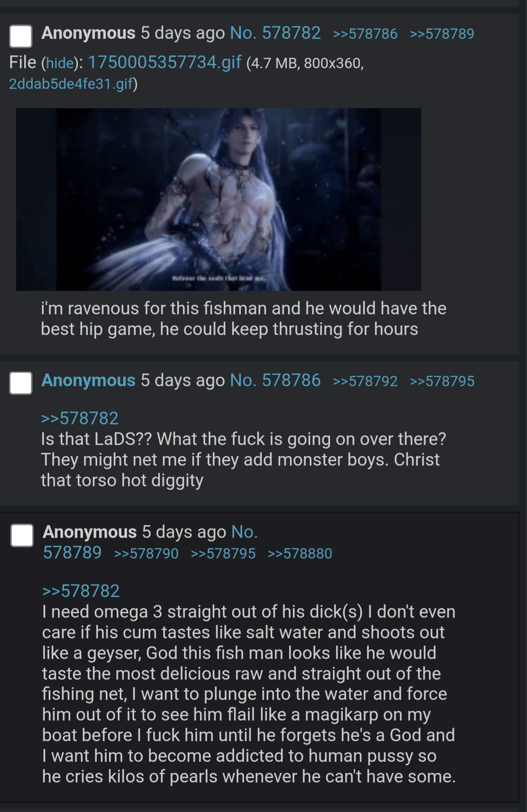This screenshot has width=527, height=812.
Task: Open the 1750005357734.gif file link
Action: click(164, 62)
